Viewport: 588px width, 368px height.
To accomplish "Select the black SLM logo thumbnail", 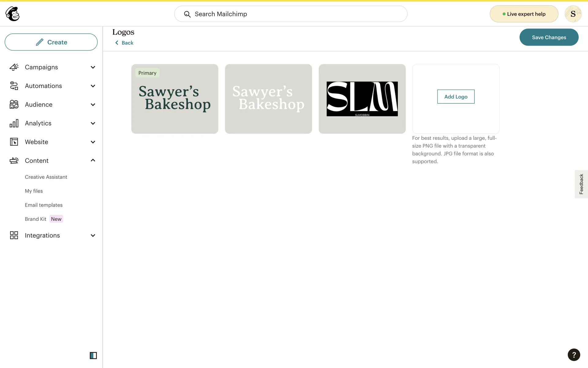I will [362, 99].
